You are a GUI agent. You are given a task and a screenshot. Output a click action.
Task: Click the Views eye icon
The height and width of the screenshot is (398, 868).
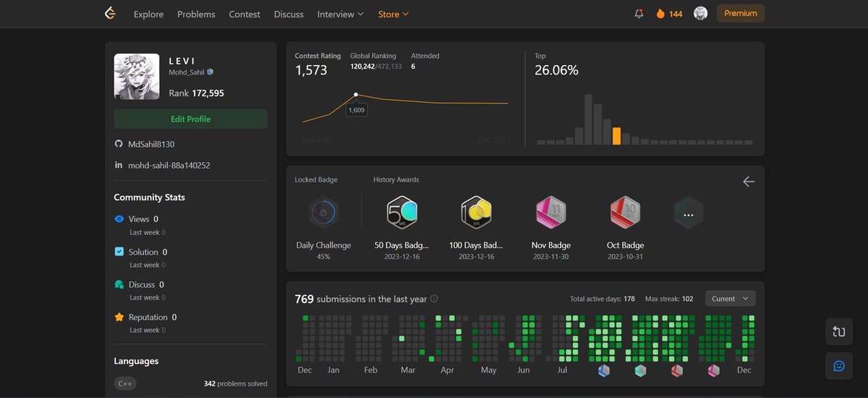pyautogui.click(x=119, y=219)
